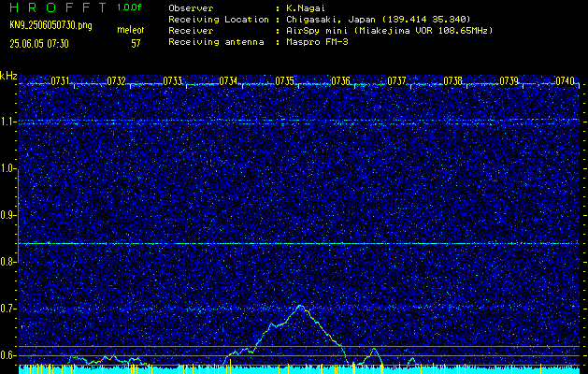Screen dimensions: 588x374
Task: Click the Receiving Location field label
Action: tap(219, 20)
